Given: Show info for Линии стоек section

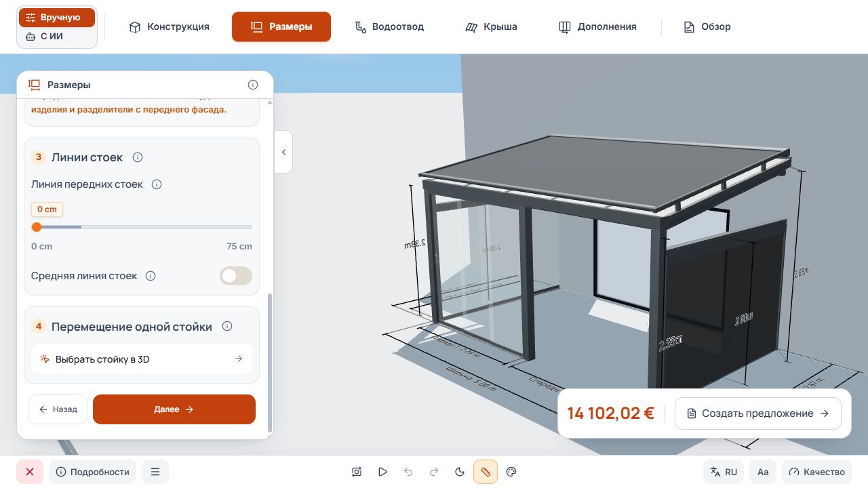Looking at the screenshot, I should [138, 157].
